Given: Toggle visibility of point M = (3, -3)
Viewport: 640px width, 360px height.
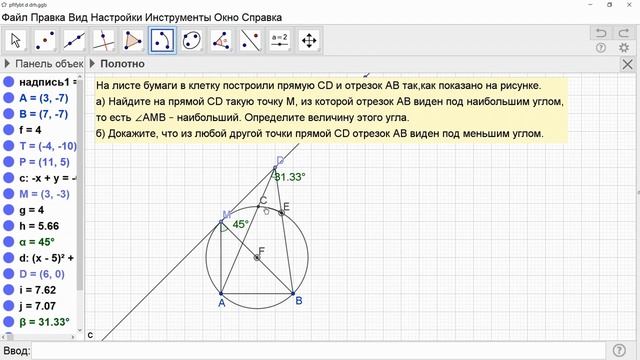Looking at the screenshot, I should pyautogui.click(x=9, y=194).
